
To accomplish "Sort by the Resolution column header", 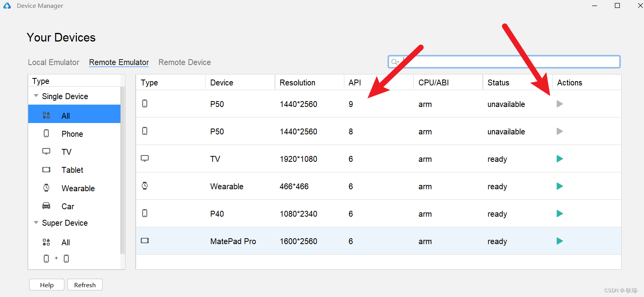I will [297, 83].
